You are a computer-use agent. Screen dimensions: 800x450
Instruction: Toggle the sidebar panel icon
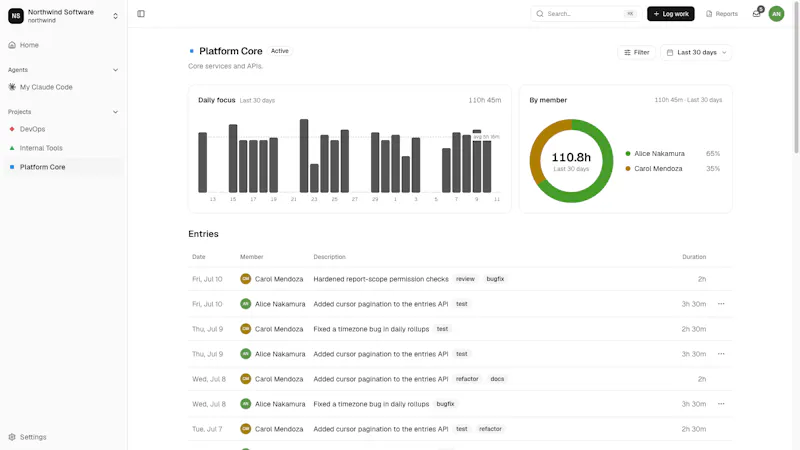pos(141,14)
